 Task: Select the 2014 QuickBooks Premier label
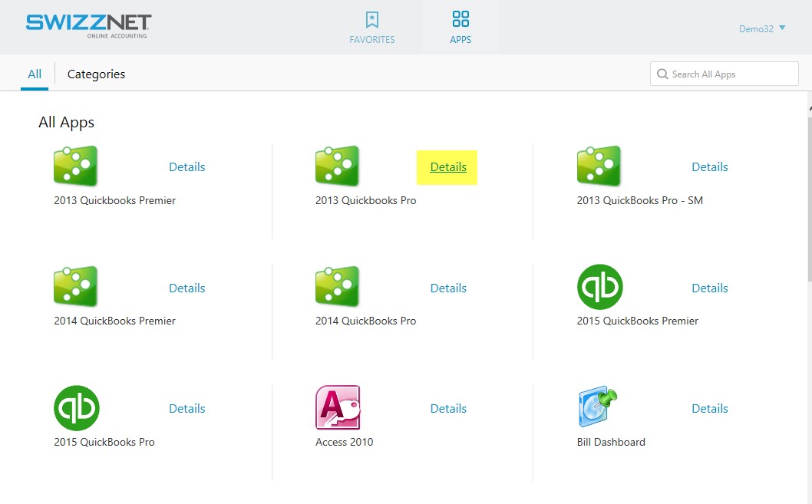(115, 321)
